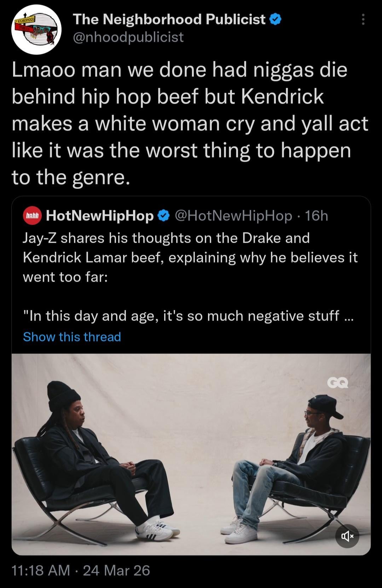The image size is (382, 588).
Task: Open The Neighborhood Publicist profile picture
Action: pos(36,30)
